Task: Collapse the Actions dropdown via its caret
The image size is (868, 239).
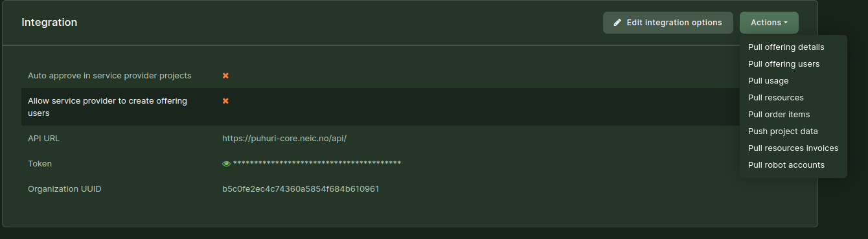Action: tap(786, 23)
